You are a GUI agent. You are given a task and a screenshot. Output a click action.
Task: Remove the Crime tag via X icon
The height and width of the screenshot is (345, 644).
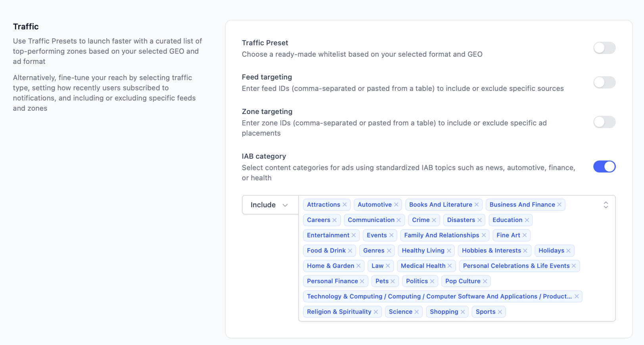434,220
